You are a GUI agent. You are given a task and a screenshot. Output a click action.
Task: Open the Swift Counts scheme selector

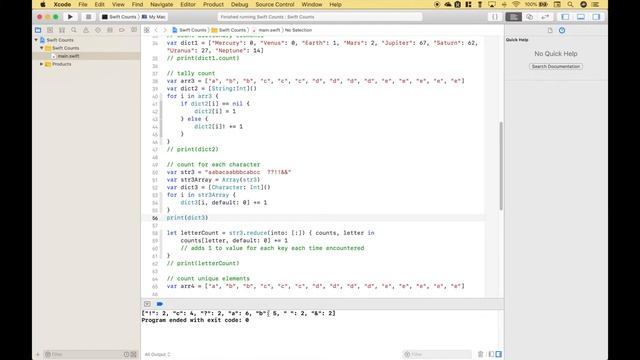[x=118, y=17]
